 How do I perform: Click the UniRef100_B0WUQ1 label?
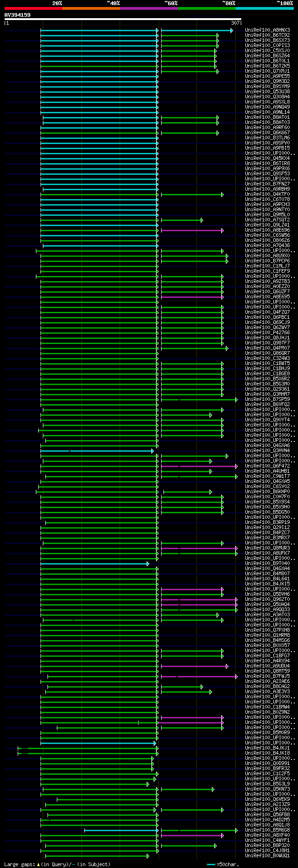coord(267,856)
